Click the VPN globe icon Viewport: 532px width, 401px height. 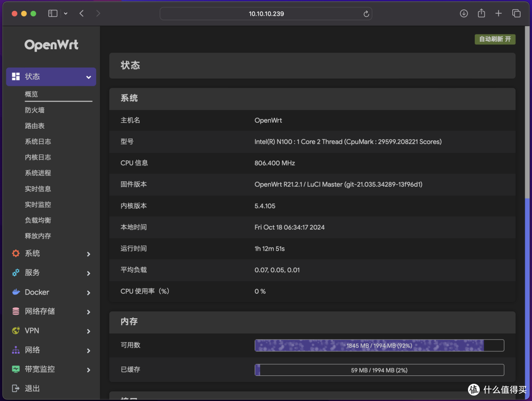(16, 331)
